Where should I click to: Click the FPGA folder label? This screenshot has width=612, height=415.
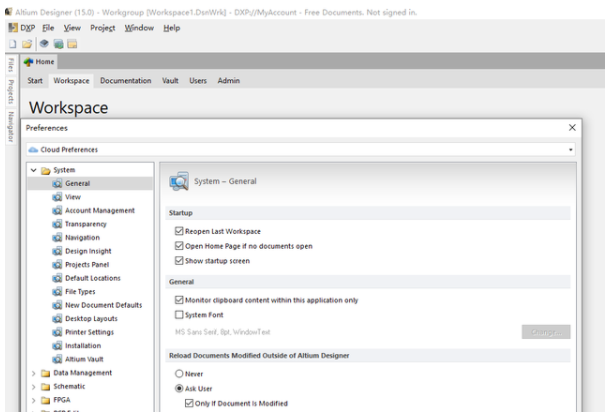[62, 400]
